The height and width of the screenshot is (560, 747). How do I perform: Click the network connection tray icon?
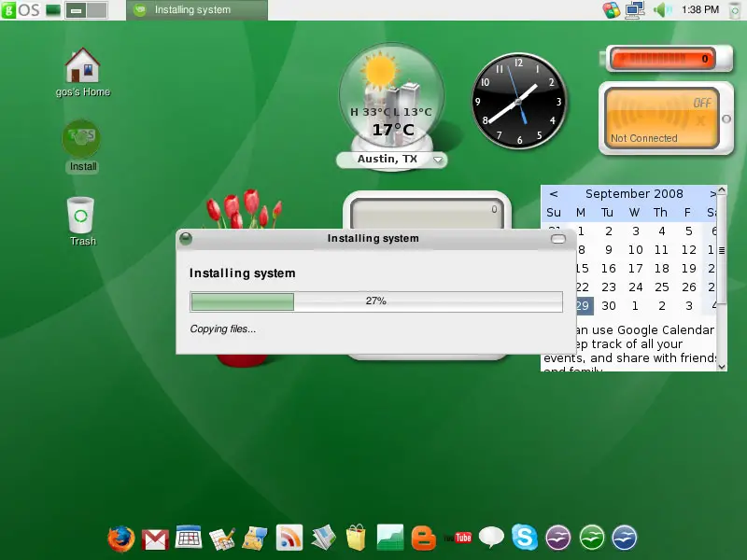(x=636, y=10)
